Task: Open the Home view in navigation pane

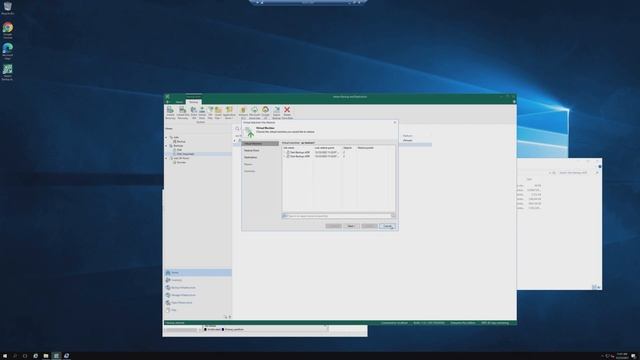Action: 198,273
